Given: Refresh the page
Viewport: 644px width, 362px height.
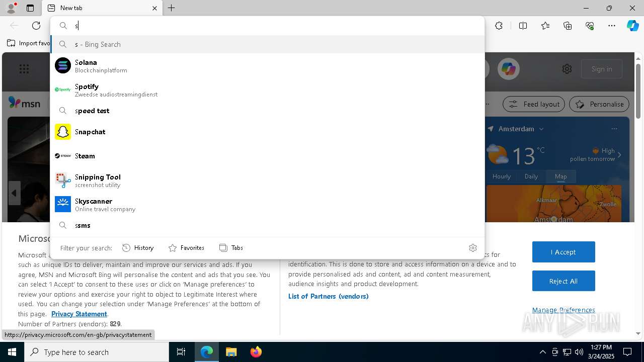Looking at the screenshot, I should pos(36,26).
